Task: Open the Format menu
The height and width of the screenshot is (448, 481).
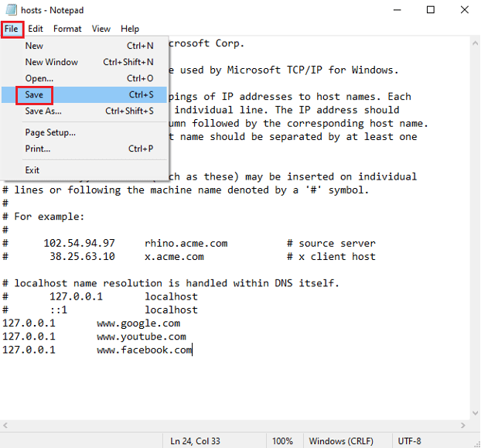Action: coord(67,29)
